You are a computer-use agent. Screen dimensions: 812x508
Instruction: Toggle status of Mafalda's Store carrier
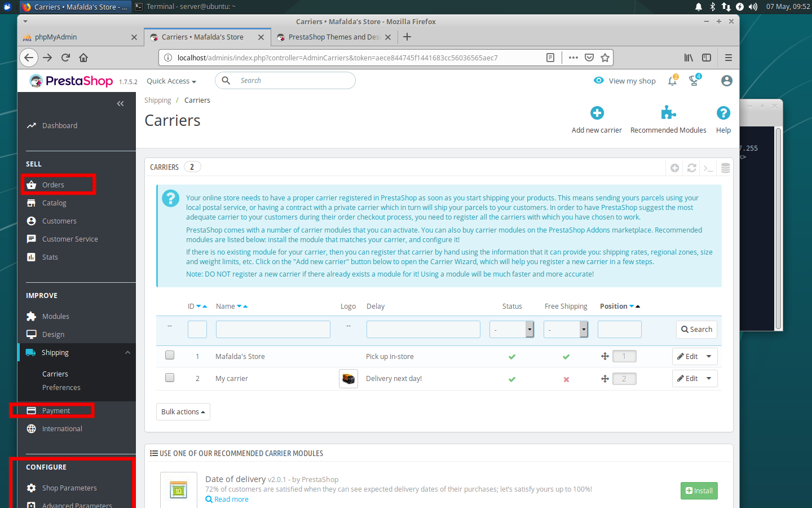coord(512,357)
